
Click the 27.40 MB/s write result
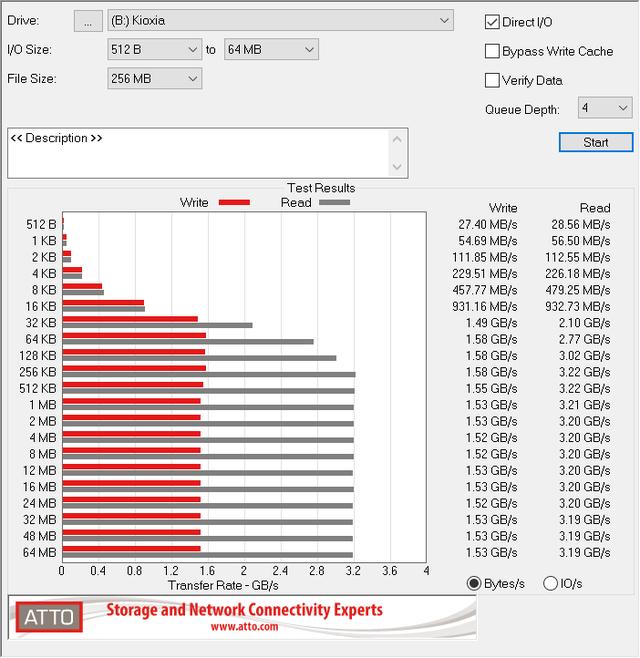pyautogui.click(x=487, y=225)
